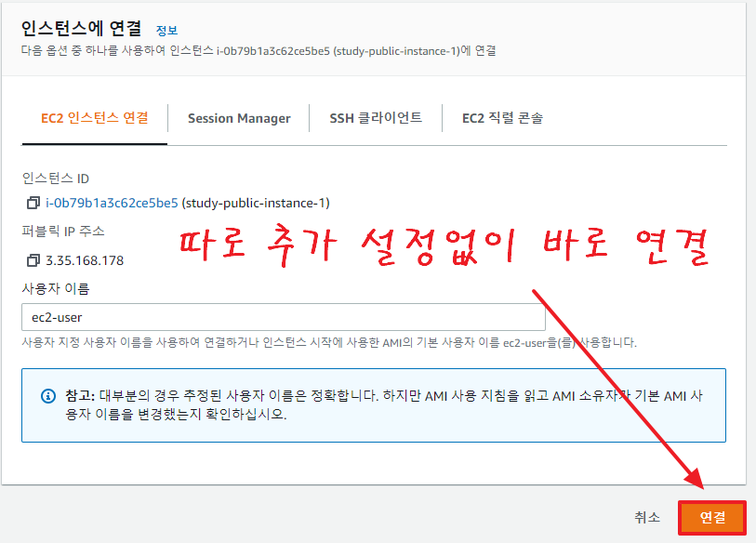Screen dimensions: 756x543
Task: Click the helper text below the username field
Action: coord(329,343)
